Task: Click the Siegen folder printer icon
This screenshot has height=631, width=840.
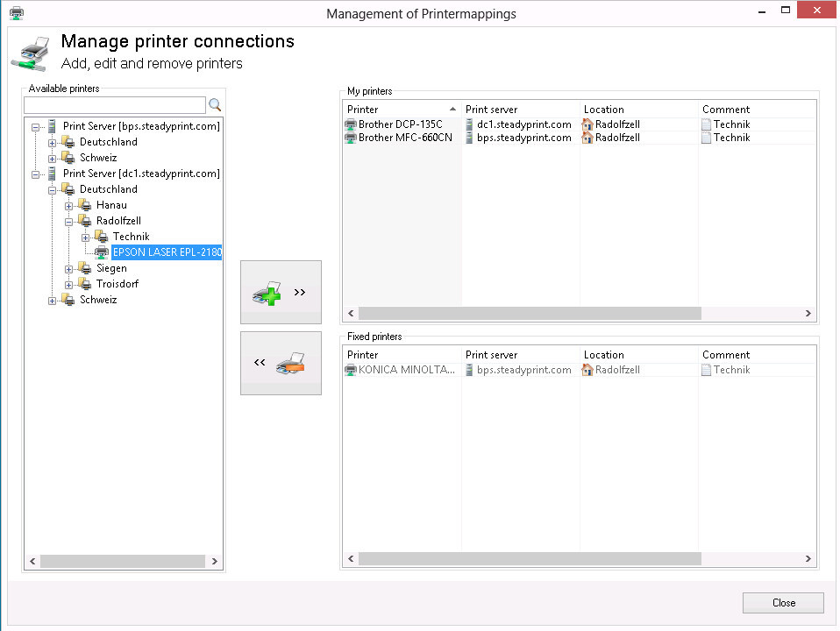Action: pos(84,268)
